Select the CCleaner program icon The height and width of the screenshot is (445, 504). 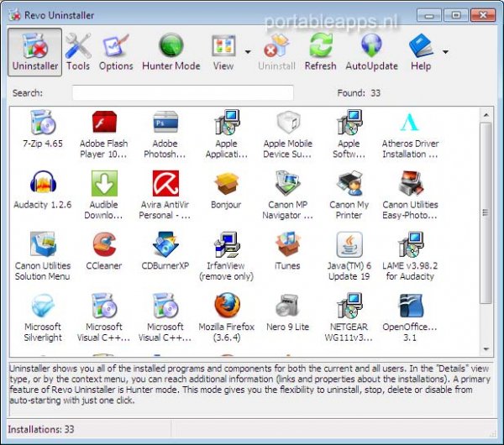coord(104,245)
